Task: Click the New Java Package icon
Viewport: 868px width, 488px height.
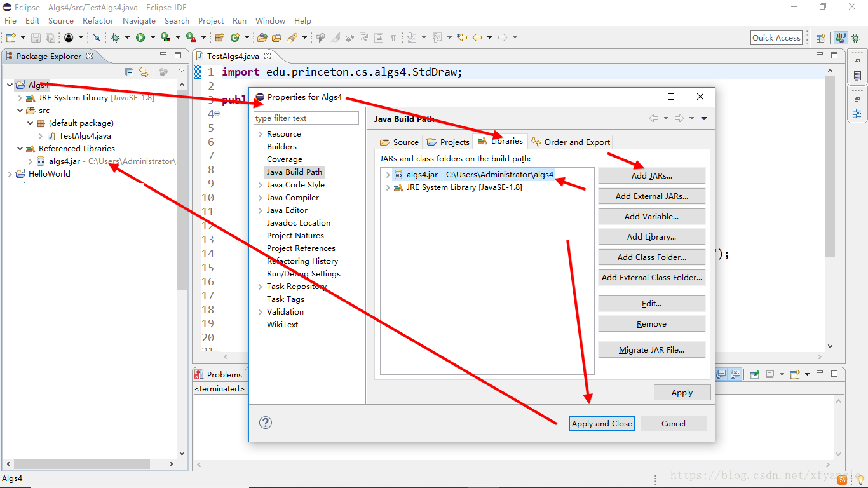Action: click(219, 37)
